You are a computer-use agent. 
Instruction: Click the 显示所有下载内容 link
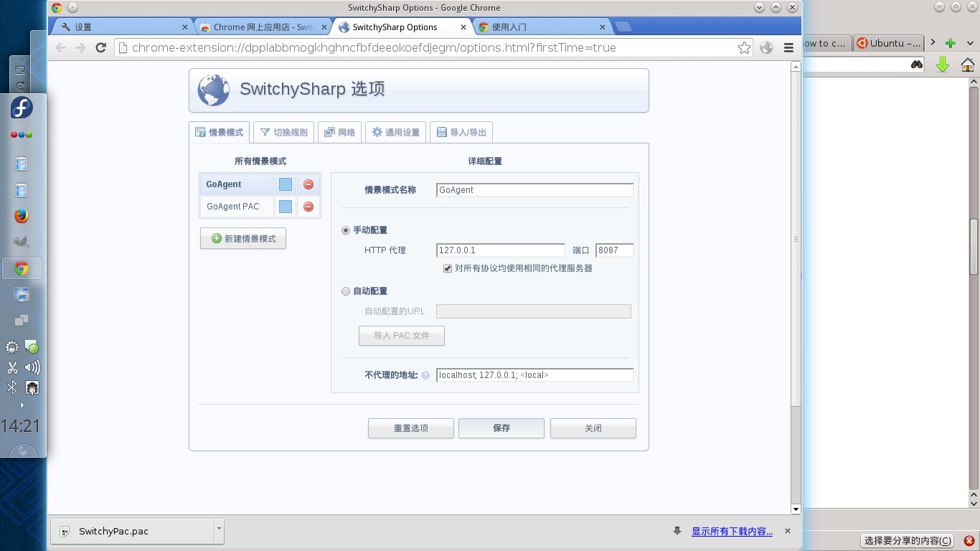[732, 532]
